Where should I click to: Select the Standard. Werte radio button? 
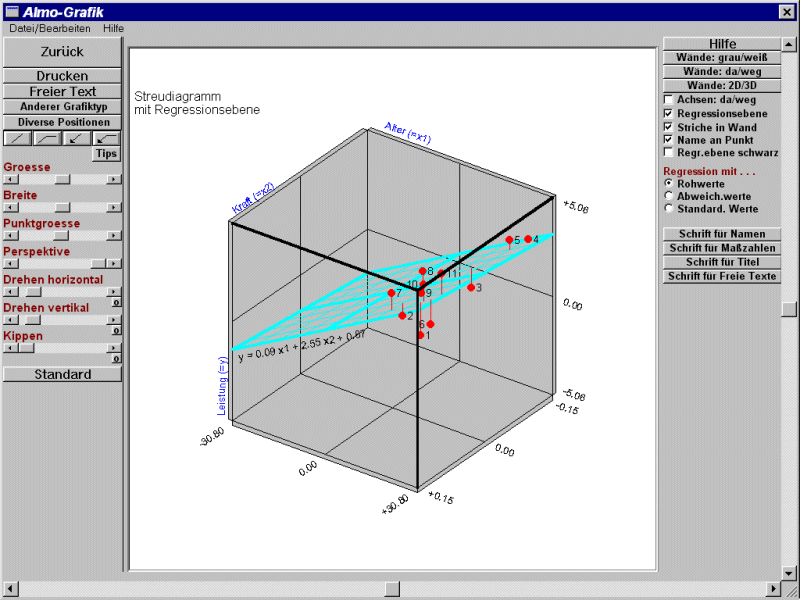point(669,209)
